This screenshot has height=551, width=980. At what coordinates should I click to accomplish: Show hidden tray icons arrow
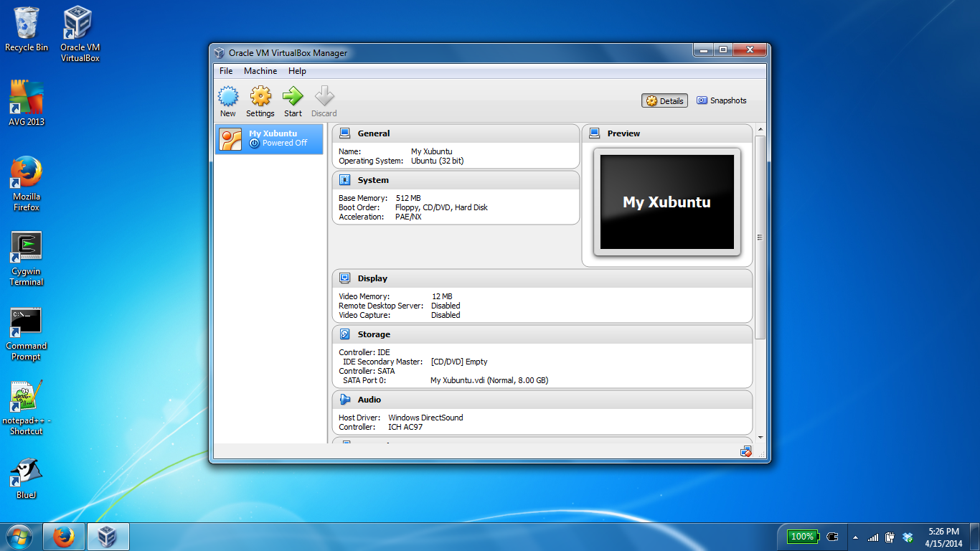(x=855, y=537)
